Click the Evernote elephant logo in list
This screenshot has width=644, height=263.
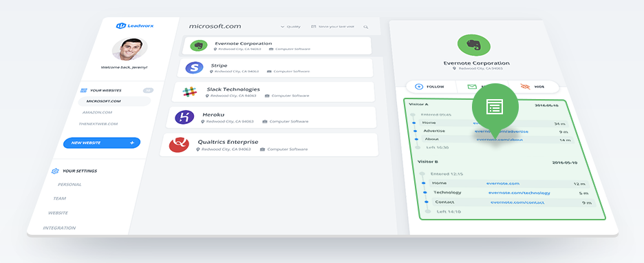pyautogui.click(x=198, y=45)
